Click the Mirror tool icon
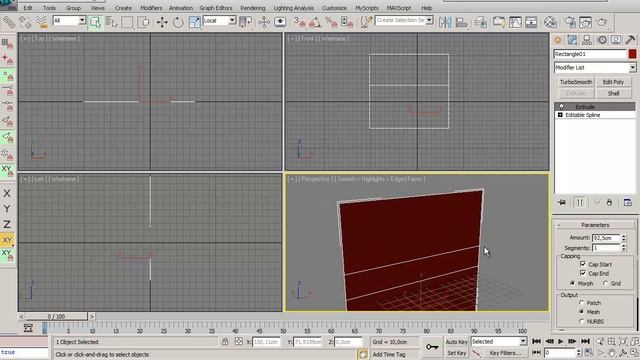This screenshot has width=640, height=360. [x=445, y=22]
